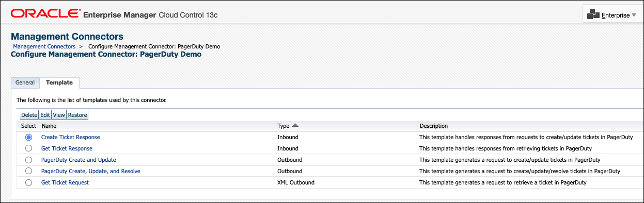
Task: Click the Select column header
Action: coord(28,126)
